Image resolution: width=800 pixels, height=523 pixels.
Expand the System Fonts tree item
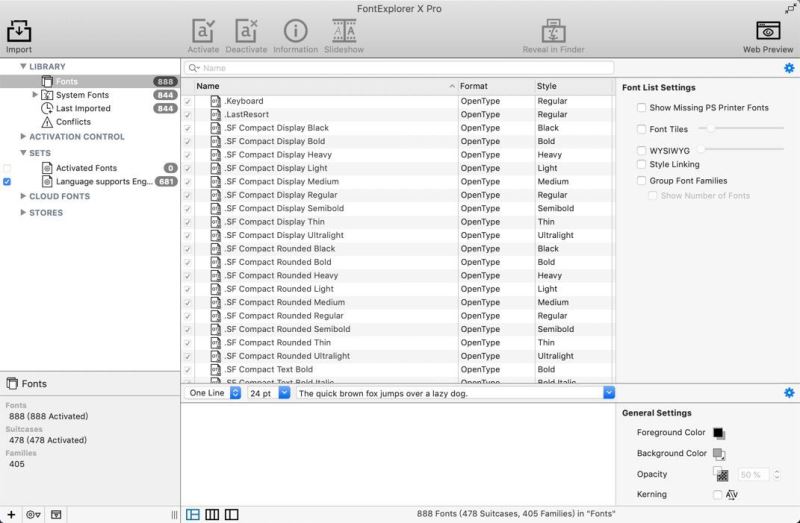(35, 95)
